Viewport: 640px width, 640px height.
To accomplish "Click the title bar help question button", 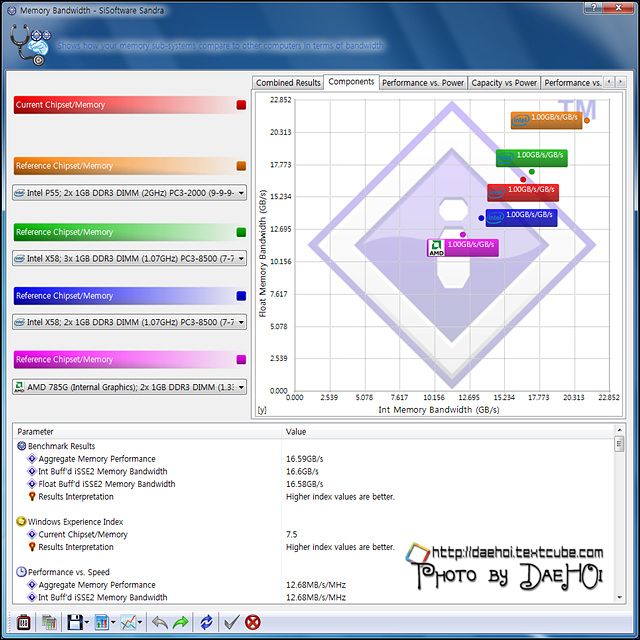I will pos(593,8).
